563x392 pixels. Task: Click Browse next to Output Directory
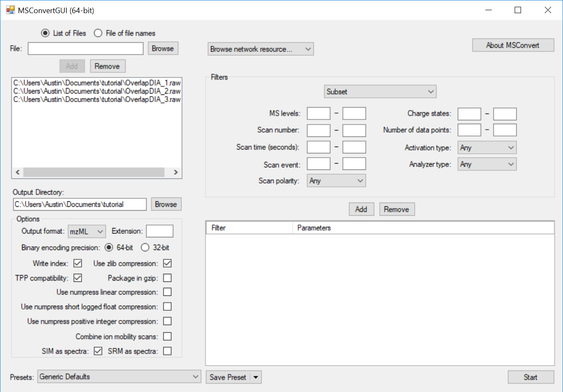(166, 204)
